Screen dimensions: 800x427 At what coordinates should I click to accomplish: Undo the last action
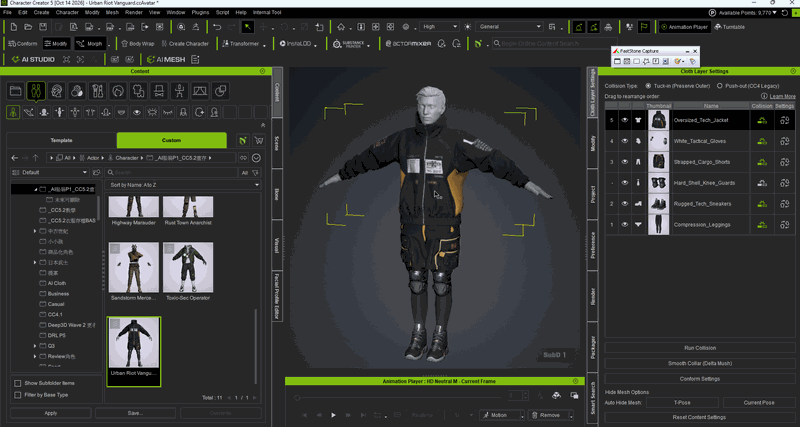click(217, 27)
